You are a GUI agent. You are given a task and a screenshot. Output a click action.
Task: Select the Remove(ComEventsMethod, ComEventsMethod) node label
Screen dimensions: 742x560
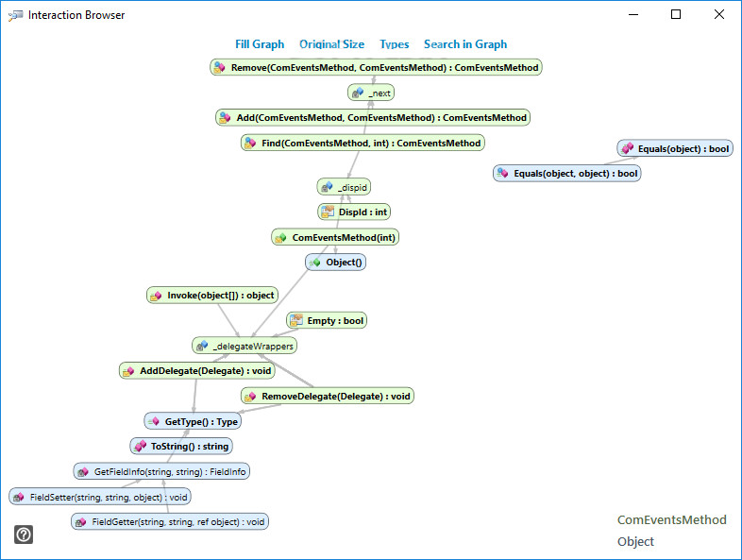[385, 68]
